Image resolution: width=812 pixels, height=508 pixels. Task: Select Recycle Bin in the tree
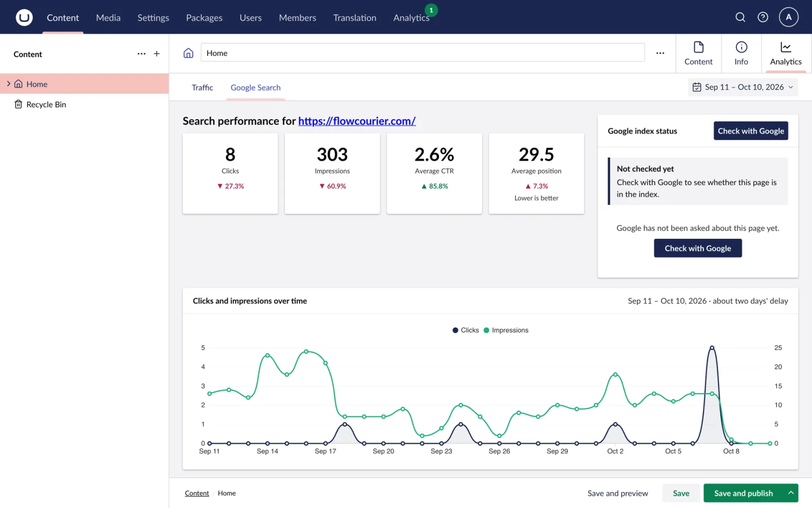(84, 104)
